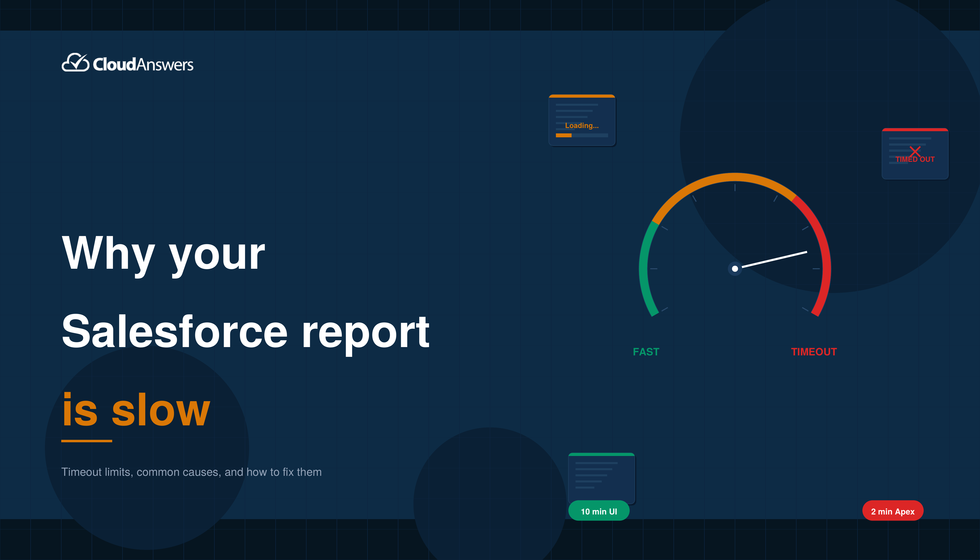Click the CloudAnswers cloud checkmark logo icon
The width and height of the screenshot is (980, 560).
coord(75,63)
